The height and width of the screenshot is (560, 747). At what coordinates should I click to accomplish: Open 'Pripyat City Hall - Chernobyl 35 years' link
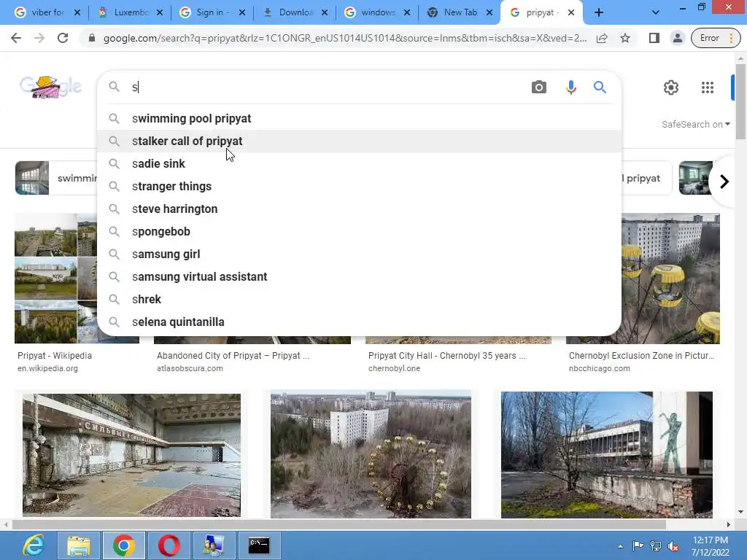pos(447,356)
